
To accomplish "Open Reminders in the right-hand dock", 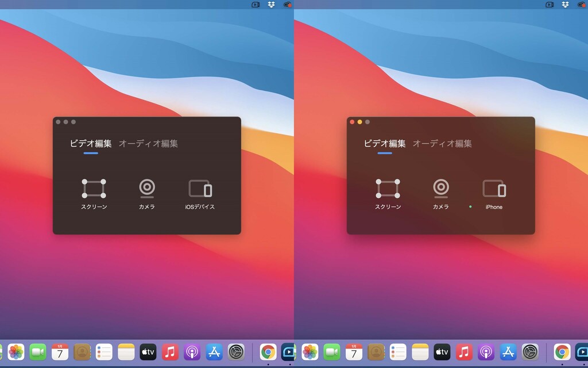I will coord(398,352).
